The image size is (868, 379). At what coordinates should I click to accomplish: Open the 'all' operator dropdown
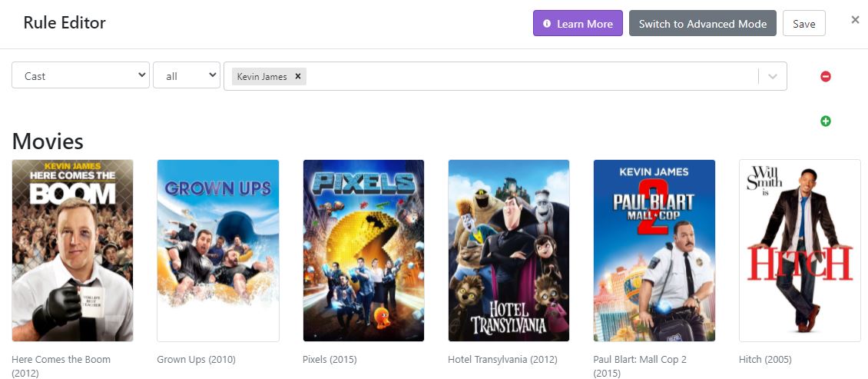[x=187, y=75]
